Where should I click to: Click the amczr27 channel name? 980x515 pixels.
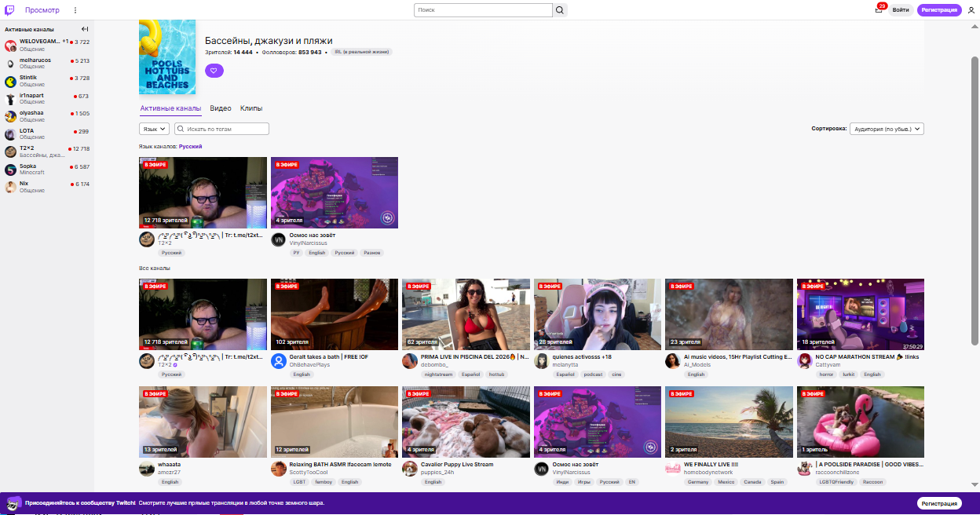(x=169, y=473)
